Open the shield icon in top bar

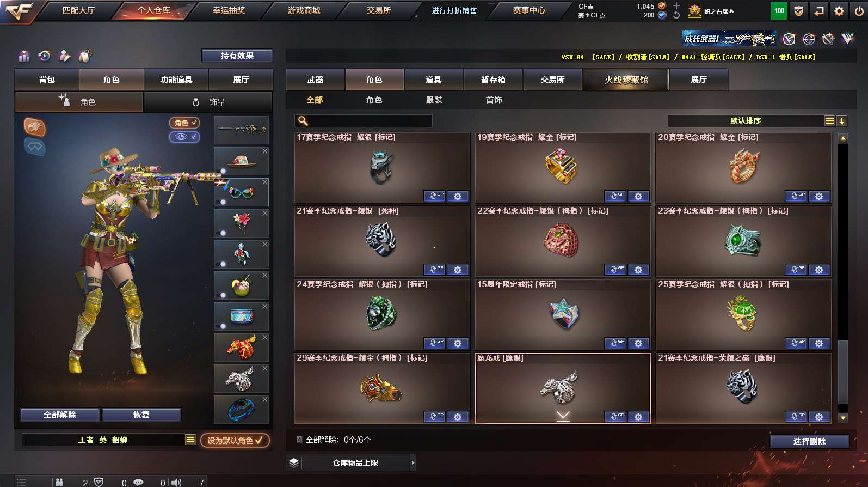(798, 10)
